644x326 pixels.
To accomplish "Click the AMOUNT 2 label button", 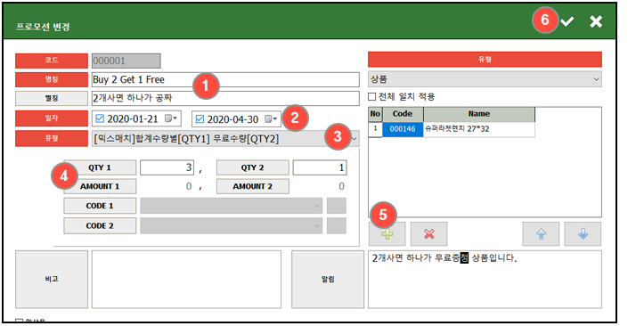I will point(253,186).
